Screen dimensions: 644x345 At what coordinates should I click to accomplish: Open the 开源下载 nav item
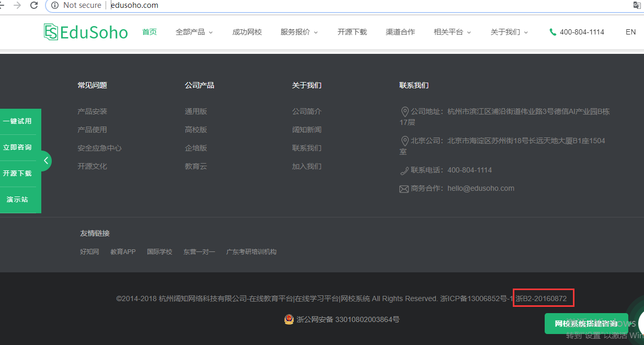click(352, 32)
